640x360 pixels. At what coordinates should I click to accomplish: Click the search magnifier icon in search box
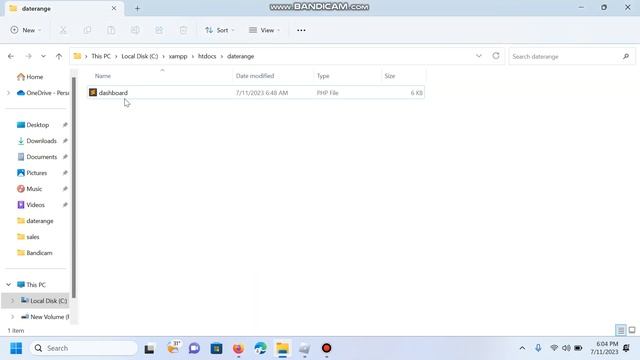(626, 56)
